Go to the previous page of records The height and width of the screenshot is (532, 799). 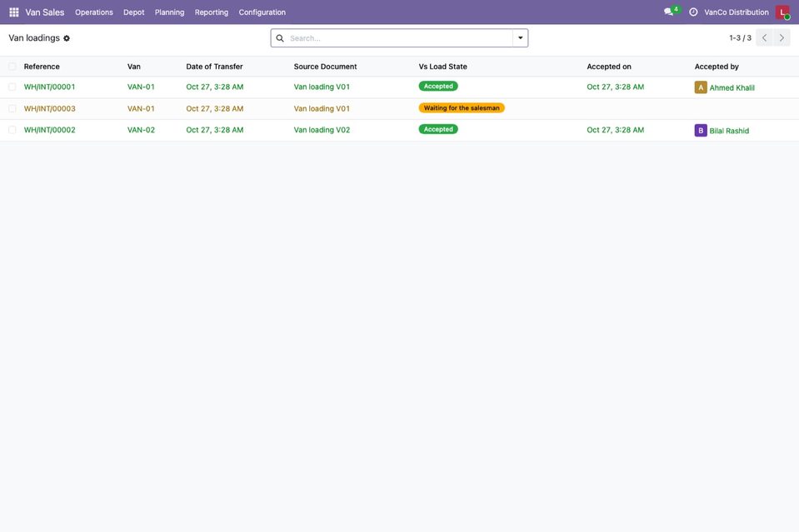coord(764,37)
